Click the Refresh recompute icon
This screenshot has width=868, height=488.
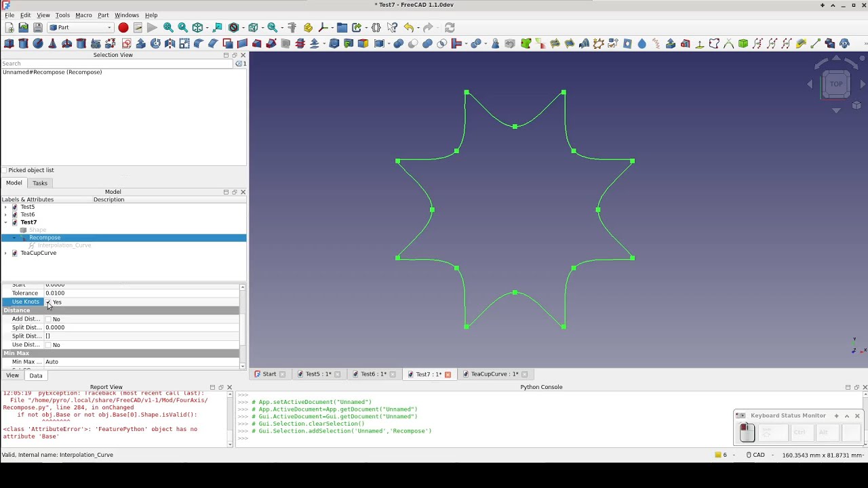450,28
